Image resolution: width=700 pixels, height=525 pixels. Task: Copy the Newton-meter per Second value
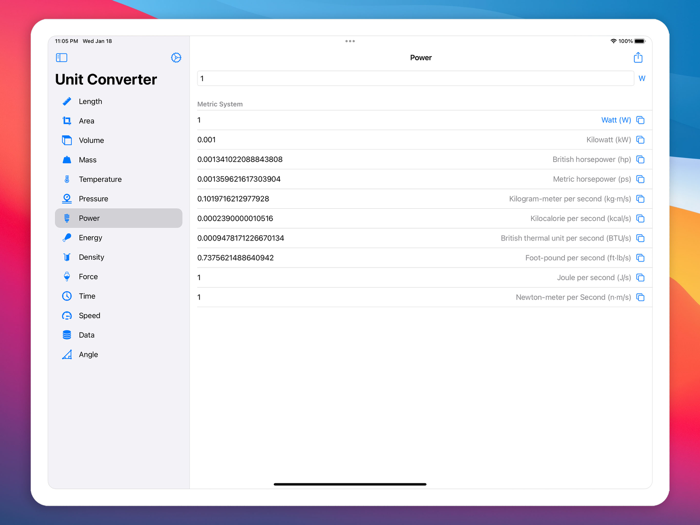click(641, 297)
